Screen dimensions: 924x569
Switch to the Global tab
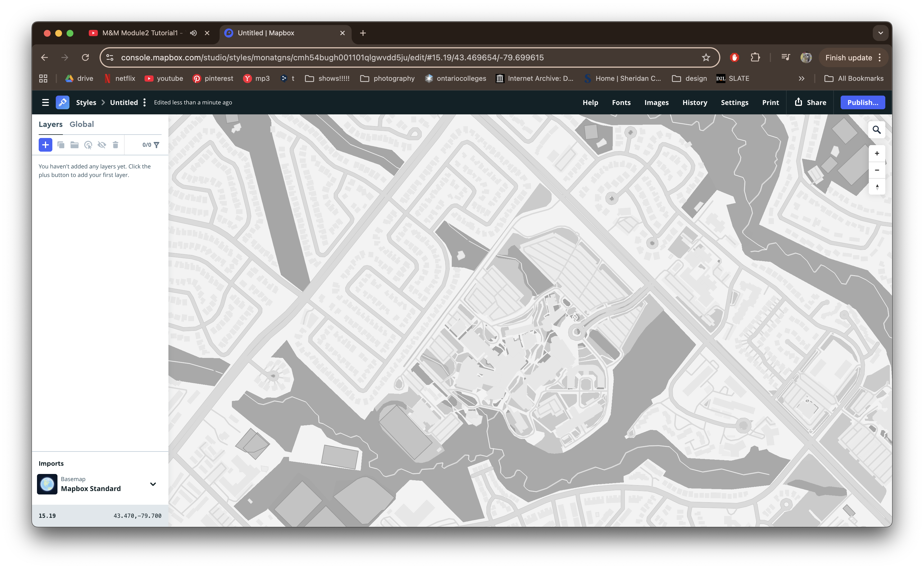tap(82, 124)
